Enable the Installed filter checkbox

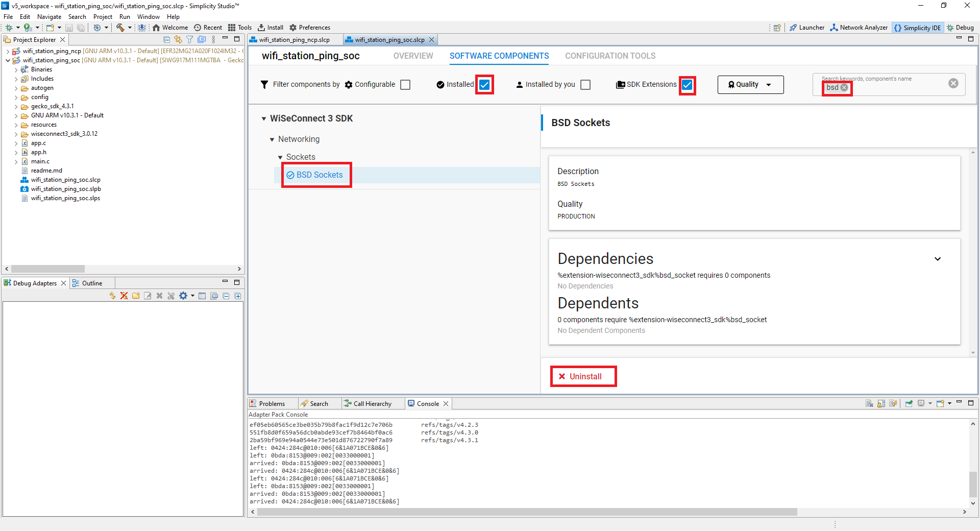coord(483,84)
